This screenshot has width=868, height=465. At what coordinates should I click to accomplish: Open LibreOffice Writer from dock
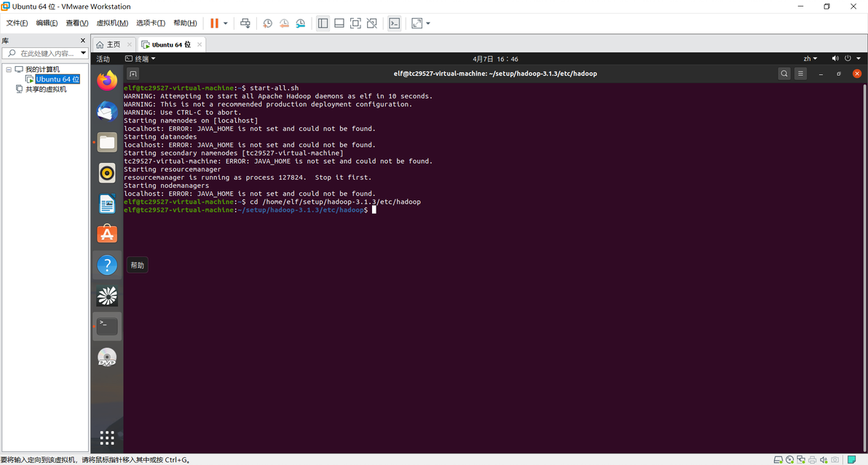tap(107, 204)
